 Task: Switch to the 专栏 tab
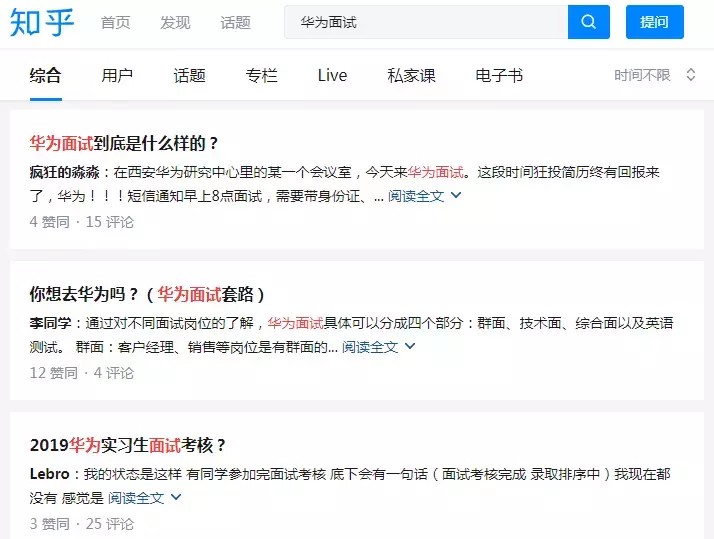click(261, 76)
